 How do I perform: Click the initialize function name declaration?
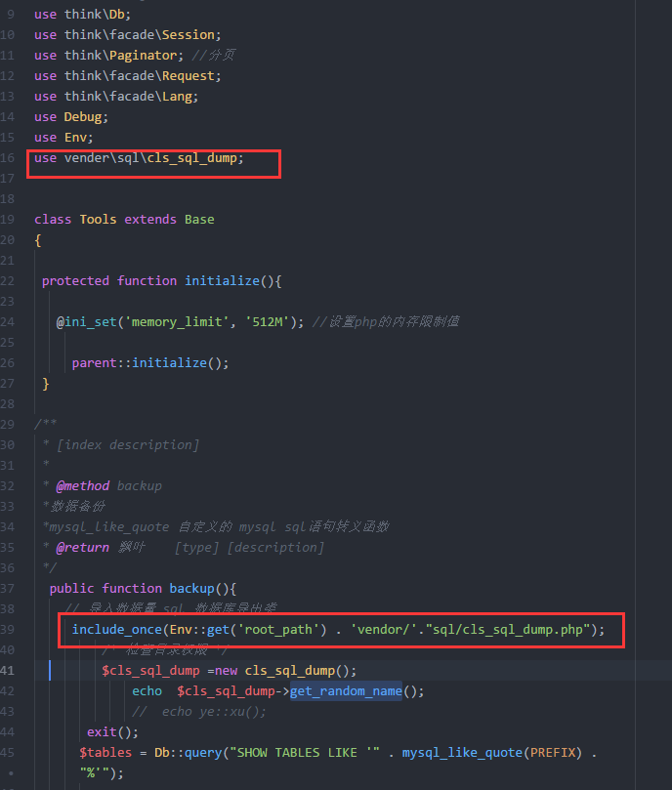click(222, 280)
